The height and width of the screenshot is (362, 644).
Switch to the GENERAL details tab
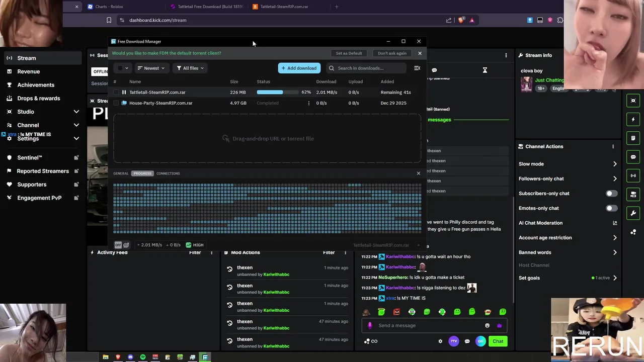click(121, 173)
